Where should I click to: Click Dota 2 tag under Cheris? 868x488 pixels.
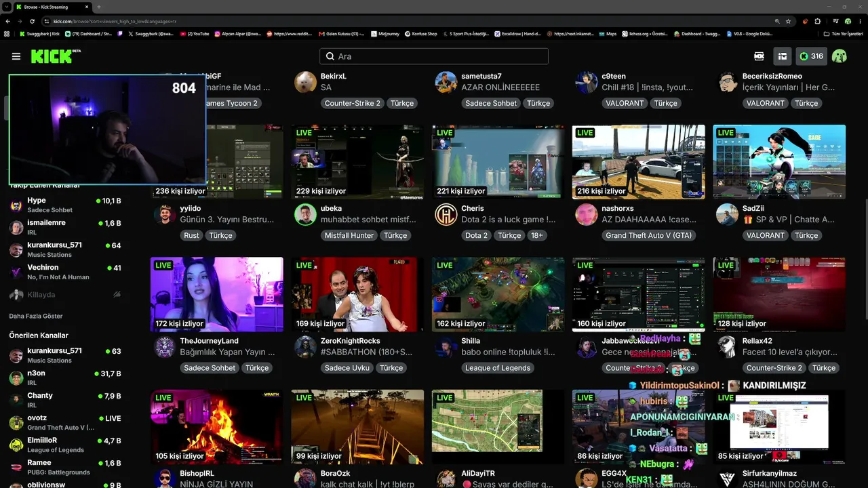[x=476, y=235]
